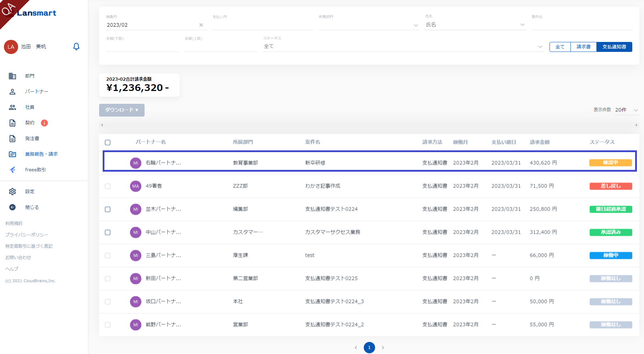The image size is (644, 354).
Task: Click the パートナー person icon
Action: tap(12, 92)
